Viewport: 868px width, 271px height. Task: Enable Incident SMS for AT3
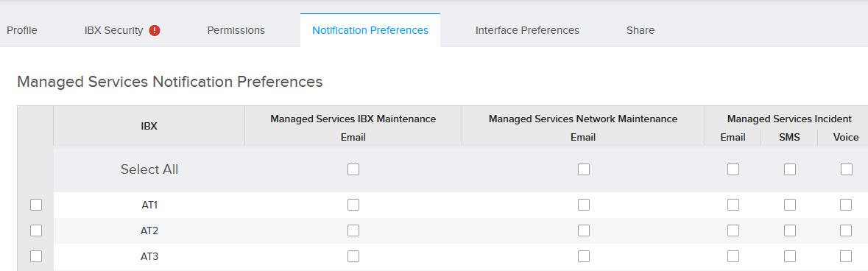coord(790,256)
